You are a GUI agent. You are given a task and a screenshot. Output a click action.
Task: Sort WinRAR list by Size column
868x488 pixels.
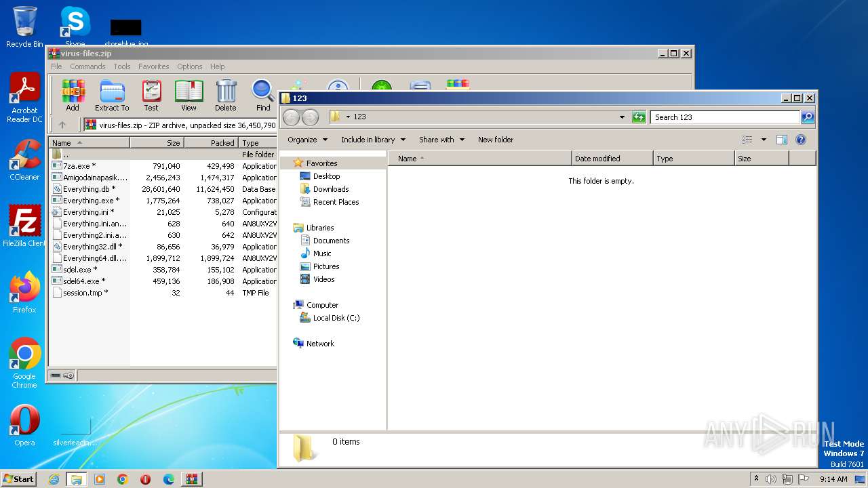157,143
